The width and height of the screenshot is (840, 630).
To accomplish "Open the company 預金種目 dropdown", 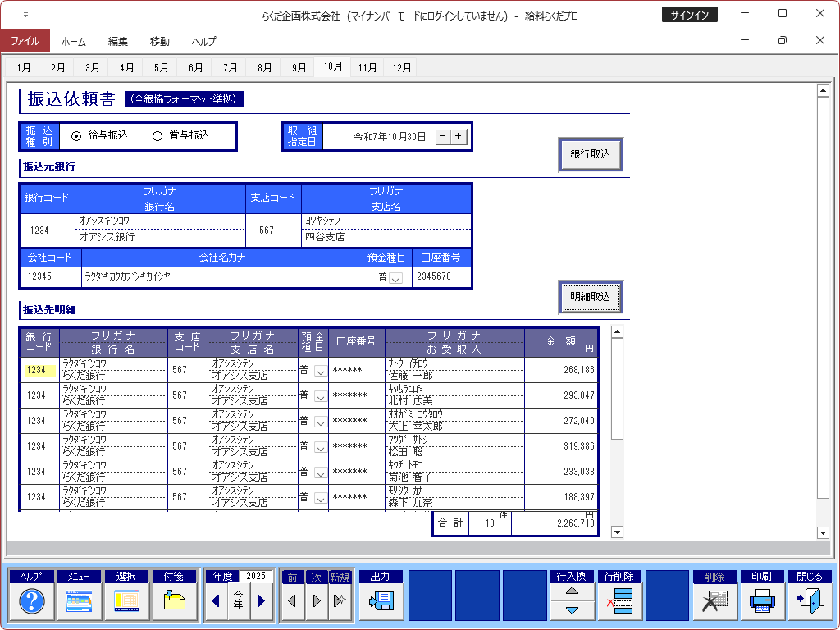I will pyautogui.click(x=395, y=278).
